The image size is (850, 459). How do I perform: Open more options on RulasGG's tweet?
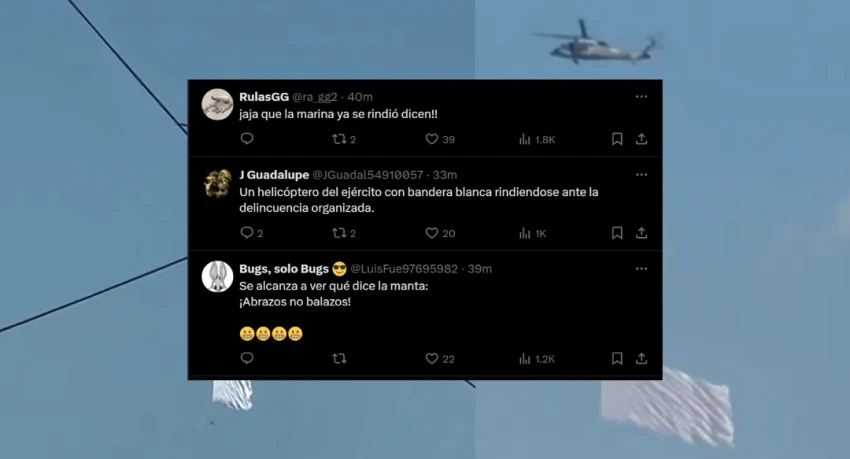point(641,96)
